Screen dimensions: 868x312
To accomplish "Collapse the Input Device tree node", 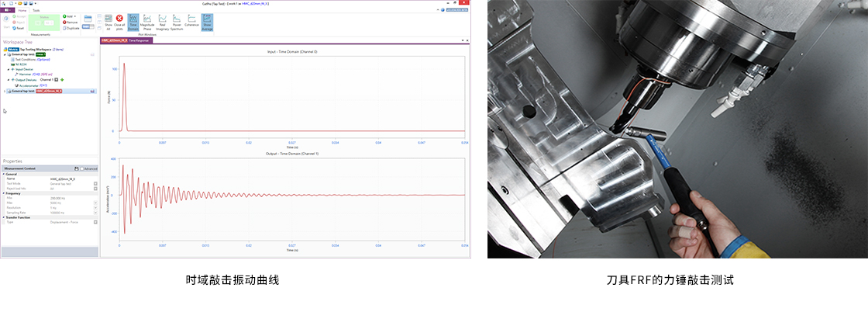I will tap(9, 69).
